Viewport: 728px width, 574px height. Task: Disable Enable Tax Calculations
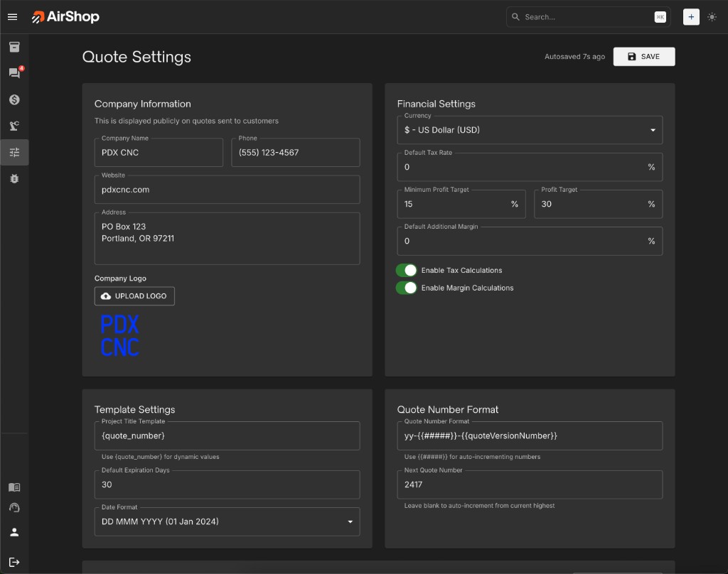pos(407,270)
